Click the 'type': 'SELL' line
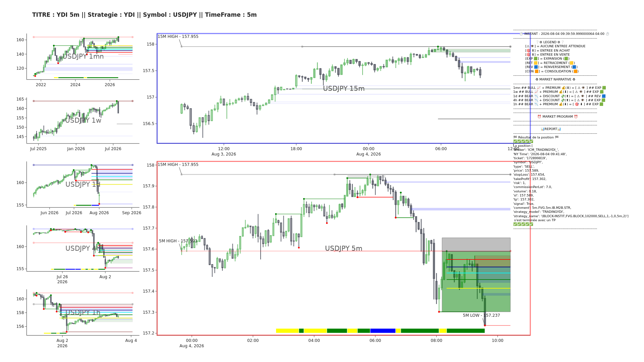Viewport: 644px width, 362px height. 524,166
